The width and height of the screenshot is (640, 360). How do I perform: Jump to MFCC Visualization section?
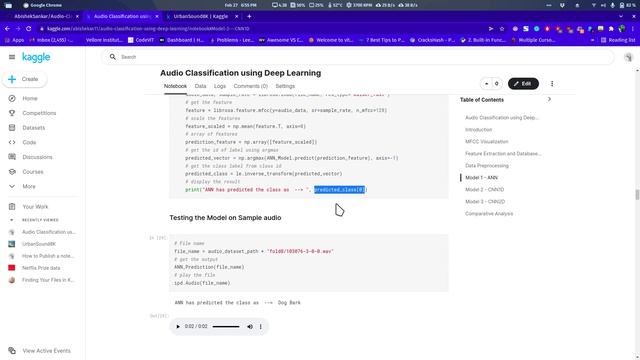click(x=487, y=142)
